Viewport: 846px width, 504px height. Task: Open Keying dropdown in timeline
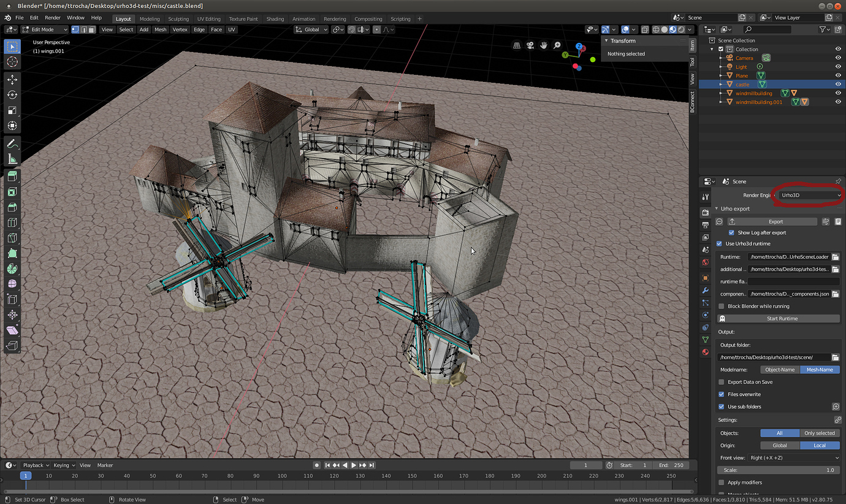(x=64, y=465)
